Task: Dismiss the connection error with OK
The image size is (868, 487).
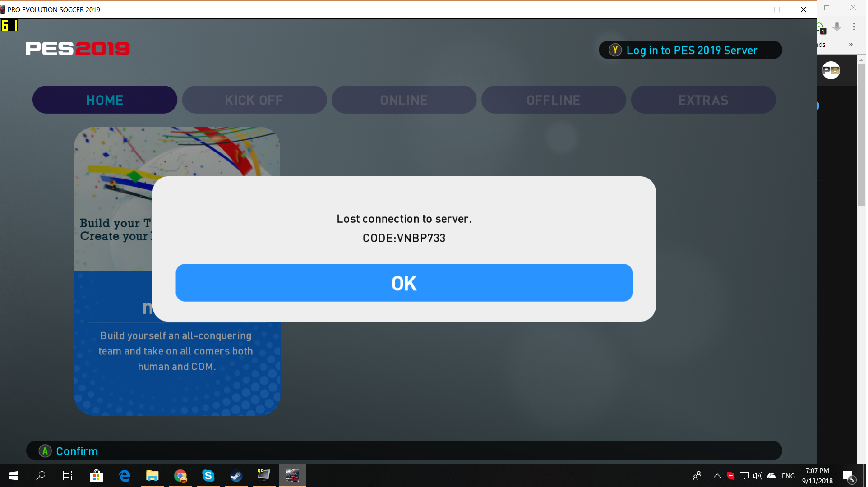Action: 404,283
